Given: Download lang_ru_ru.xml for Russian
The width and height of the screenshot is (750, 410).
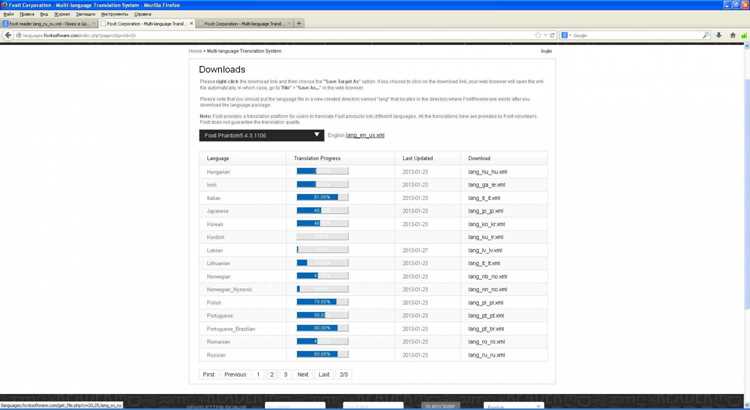Looking at the screenshot, I should click(486, 355).
